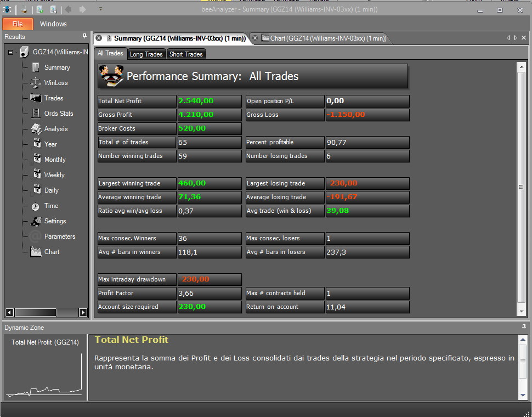Screen dimensions: 532x417
Task: Collapse the GGZ14 tree node
Action: coord(10,52)
